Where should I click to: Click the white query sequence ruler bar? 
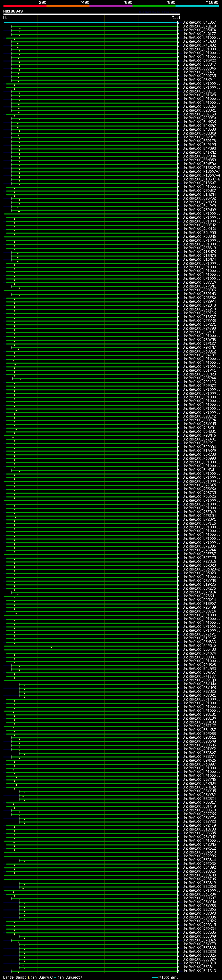(92, 14)
